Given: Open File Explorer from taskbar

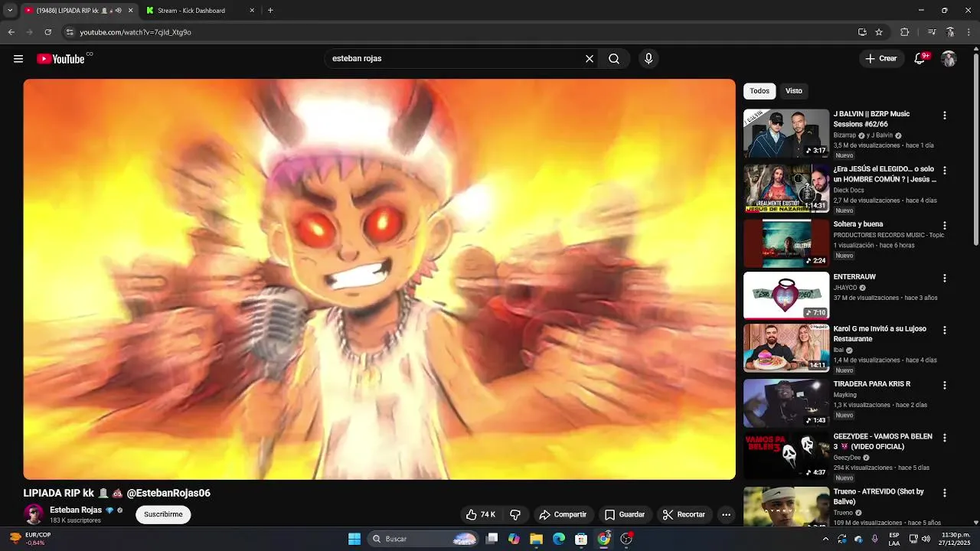Looking at the screenshot, I should pyautogui.click(x=536, y=540).
